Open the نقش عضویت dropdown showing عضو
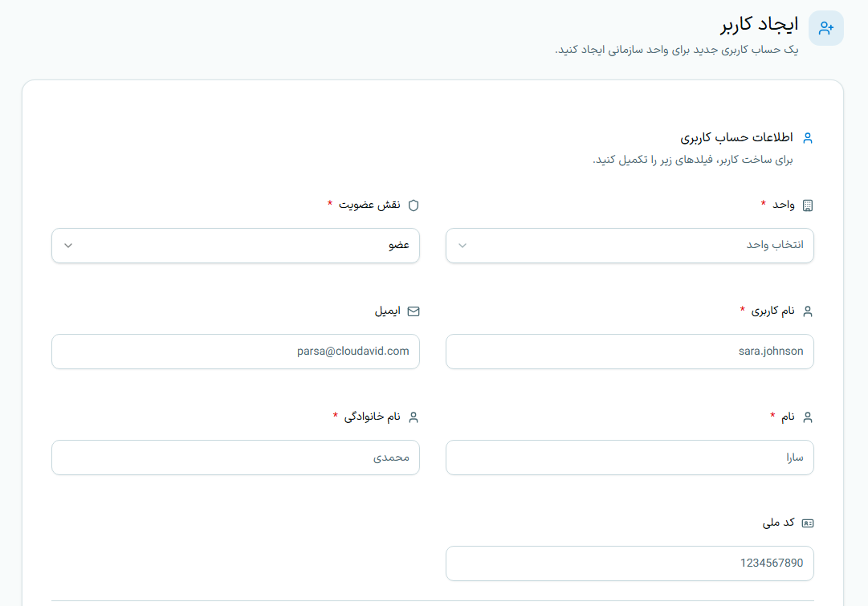This screenshot has height=606, width=868. (x=235, y=246)
